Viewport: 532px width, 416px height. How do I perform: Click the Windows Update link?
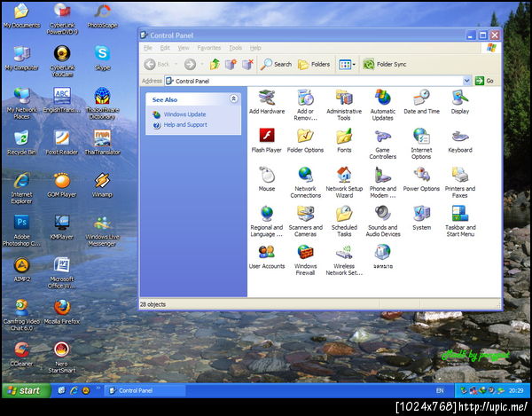(184, 114)
